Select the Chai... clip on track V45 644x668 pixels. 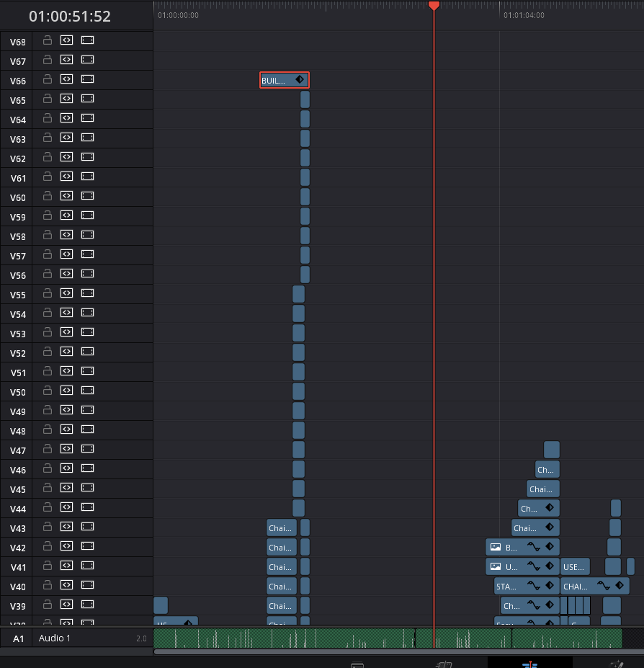pos(543,489)
